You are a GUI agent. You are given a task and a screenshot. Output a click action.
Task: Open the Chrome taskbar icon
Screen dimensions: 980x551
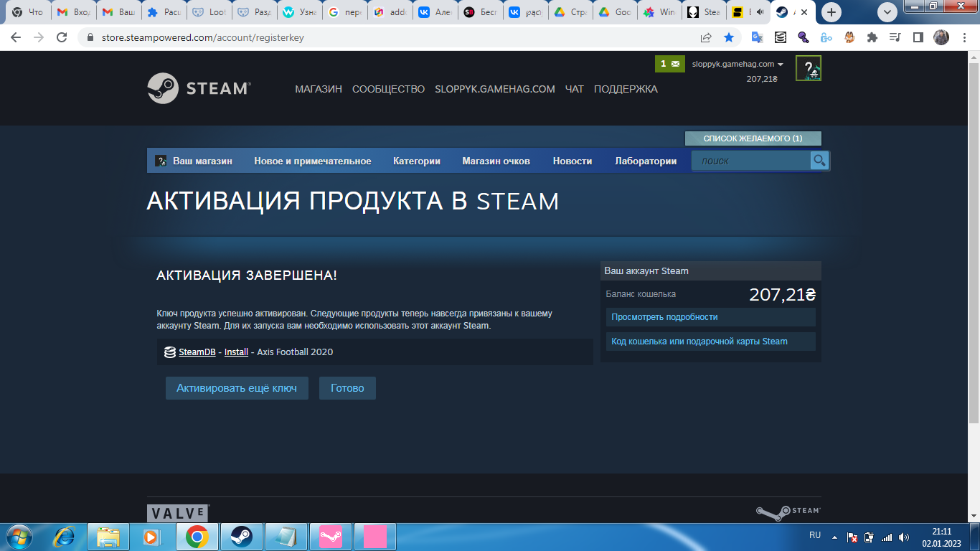click(x=197, y=537)
